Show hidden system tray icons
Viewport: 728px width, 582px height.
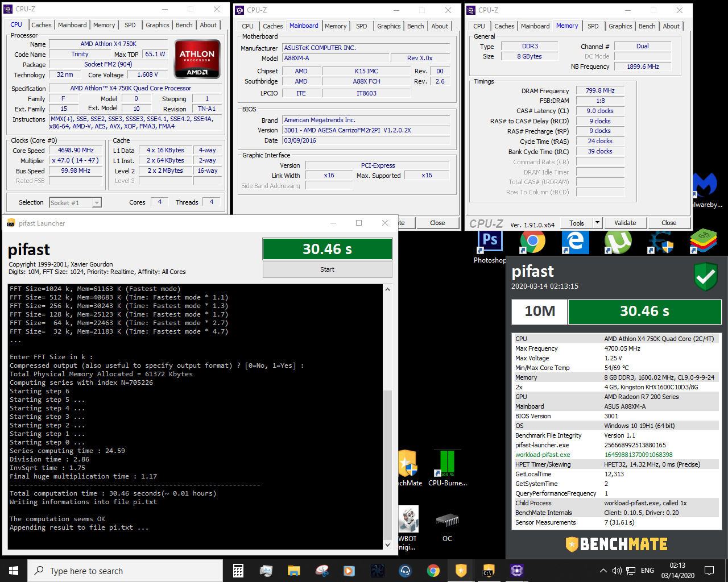point(603,571)
